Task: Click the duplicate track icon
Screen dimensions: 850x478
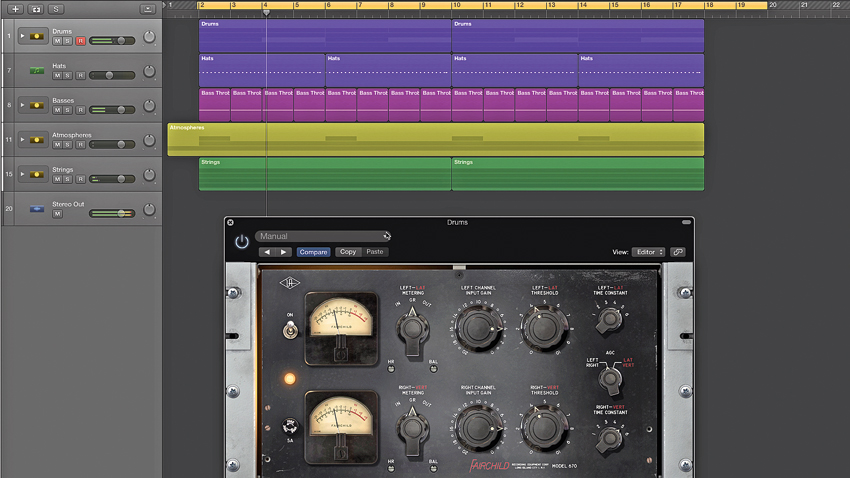Action: click(x=36, y=9)
